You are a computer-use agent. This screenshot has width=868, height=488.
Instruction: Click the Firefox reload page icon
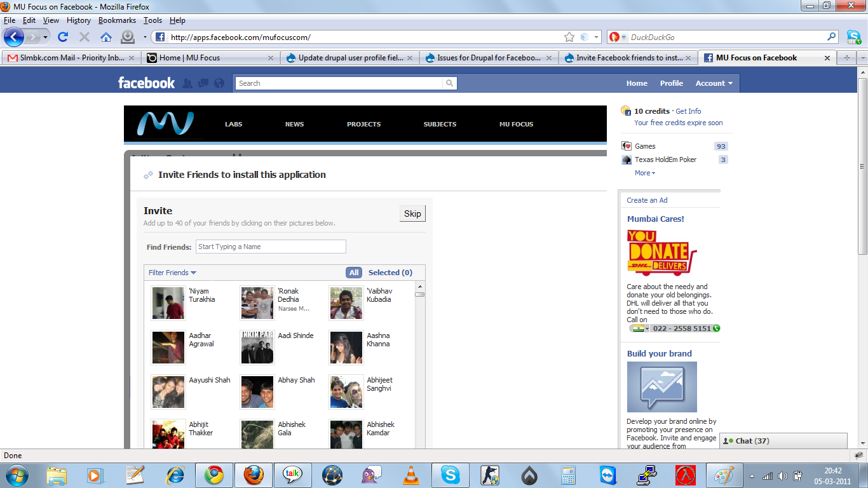coord(63,37)
